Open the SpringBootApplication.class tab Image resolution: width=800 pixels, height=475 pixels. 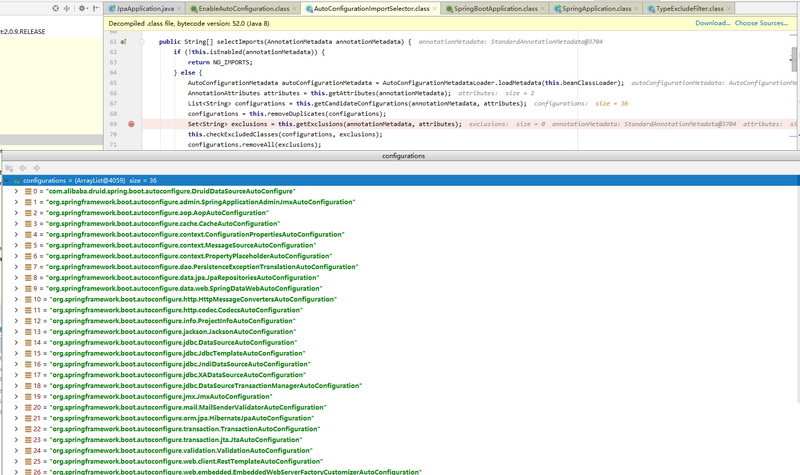[495, 9]
